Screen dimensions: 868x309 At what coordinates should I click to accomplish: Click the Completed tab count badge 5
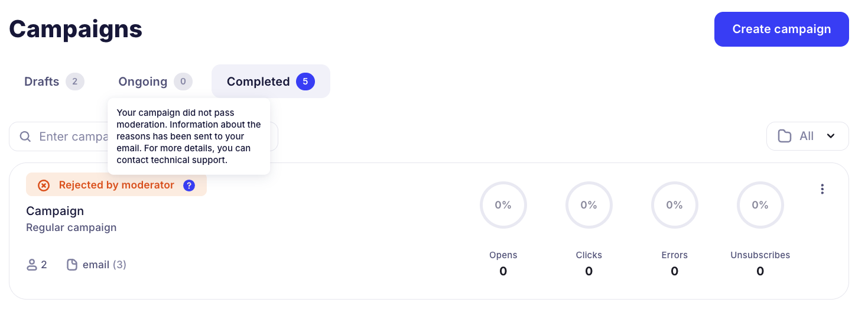coord(305,82)
